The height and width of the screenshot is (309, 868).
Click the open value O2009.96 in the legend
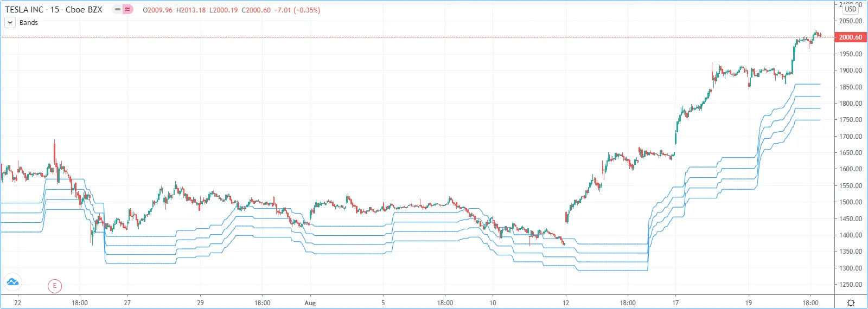click(x=157, y=10)
